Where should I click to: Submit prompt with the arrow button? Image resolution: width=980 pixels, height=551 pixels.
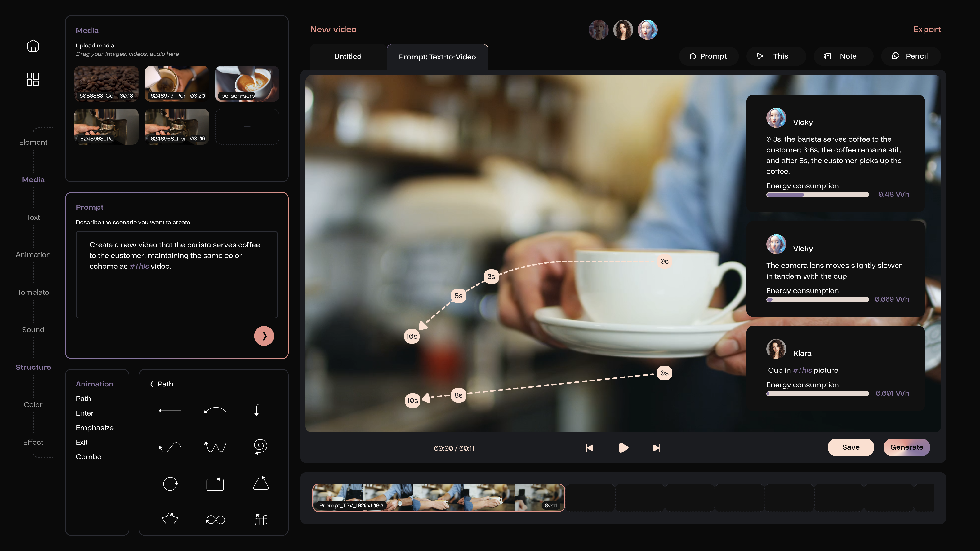point(264,336)
